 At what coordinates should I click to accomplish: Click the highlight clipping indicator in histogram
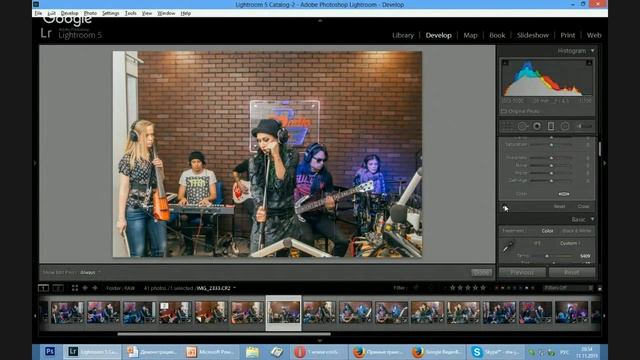[x=589, y=63]
